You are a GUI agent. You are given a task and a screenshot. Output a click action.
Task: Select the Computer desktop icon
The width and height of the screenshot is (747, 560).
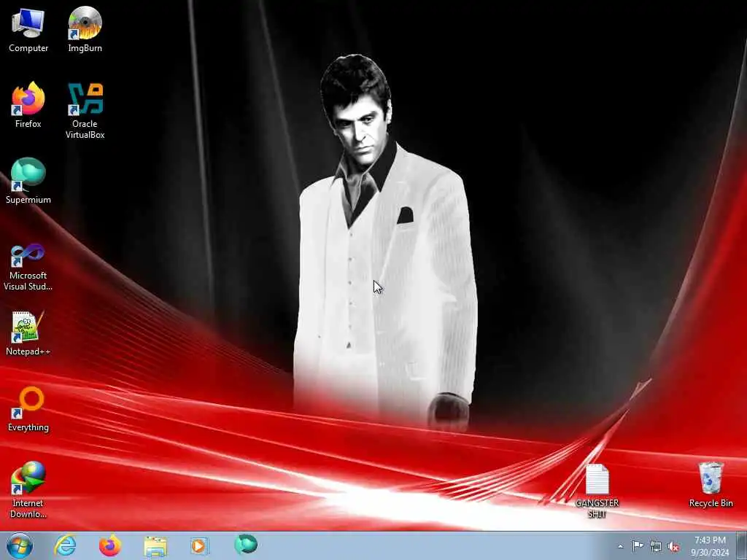28,29
